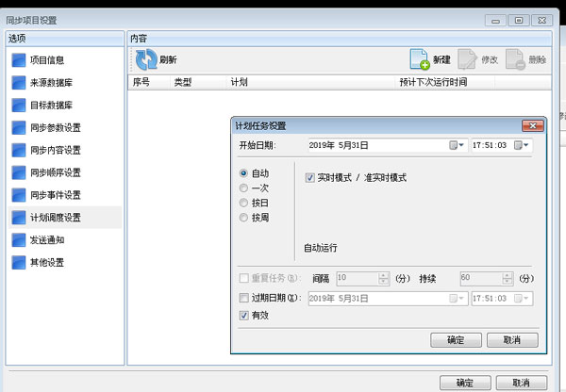Open the start time 17:51:03 dropdown arrow
The image size is (566, 392).
pyautogui.click(x=522, y=145)
